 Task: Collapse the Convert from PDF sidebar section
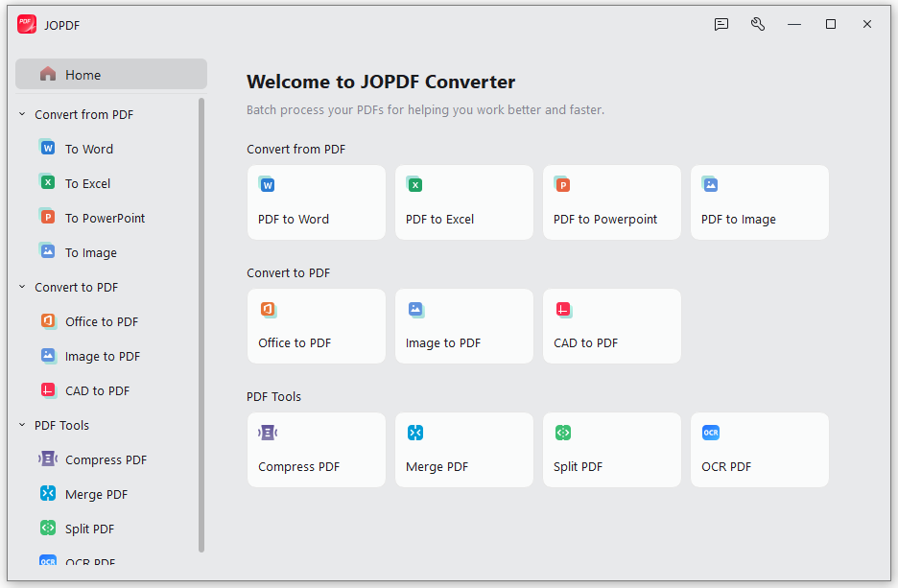[22, 114]
